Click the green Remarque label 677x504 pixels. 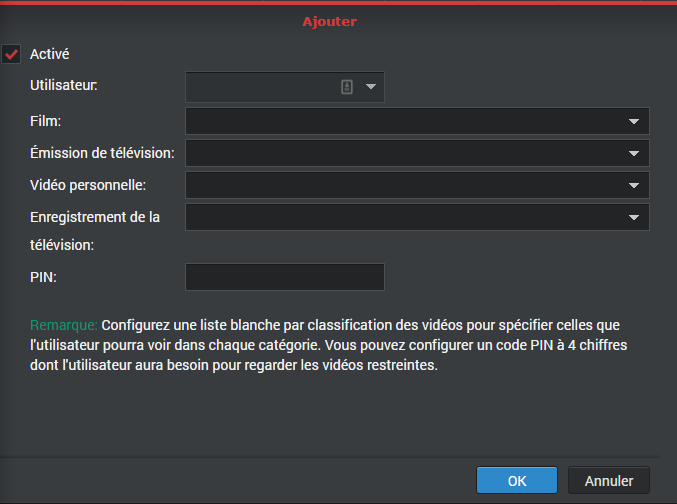point(63,326)
